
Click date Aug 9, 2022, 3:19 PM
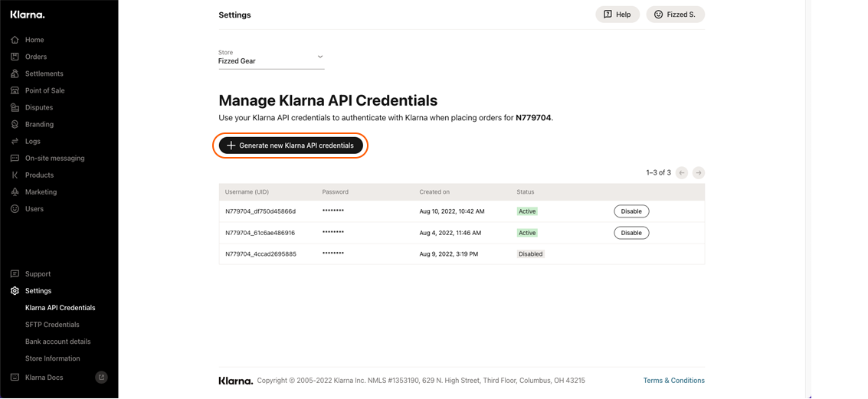[x=448, y=254]
